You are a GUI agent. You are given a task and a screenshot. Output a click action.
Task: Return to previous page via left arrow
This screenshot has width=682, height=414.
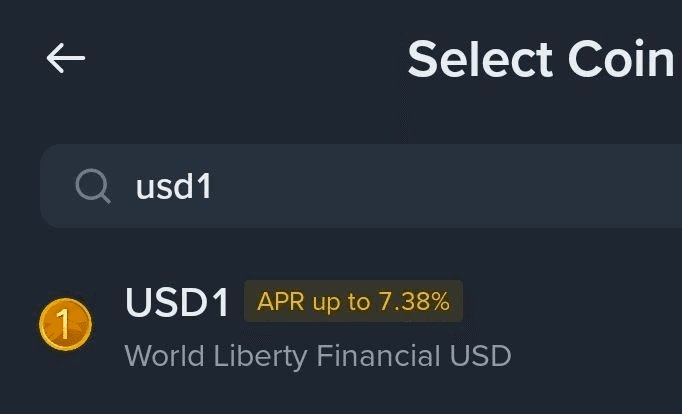(66, 59)
